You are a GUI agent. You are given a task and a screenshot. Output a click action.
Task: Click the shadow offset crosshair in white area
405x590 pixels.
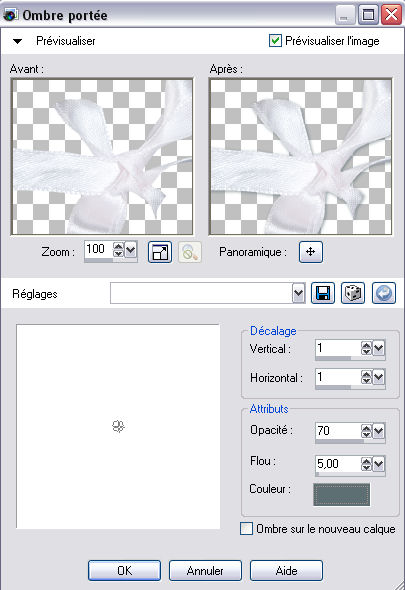point(118,426)
